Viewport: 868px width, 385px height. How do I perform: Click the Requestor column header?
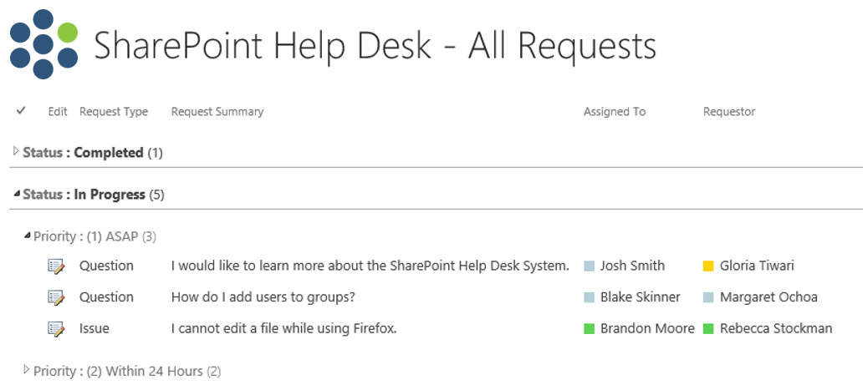pos(729,112)
